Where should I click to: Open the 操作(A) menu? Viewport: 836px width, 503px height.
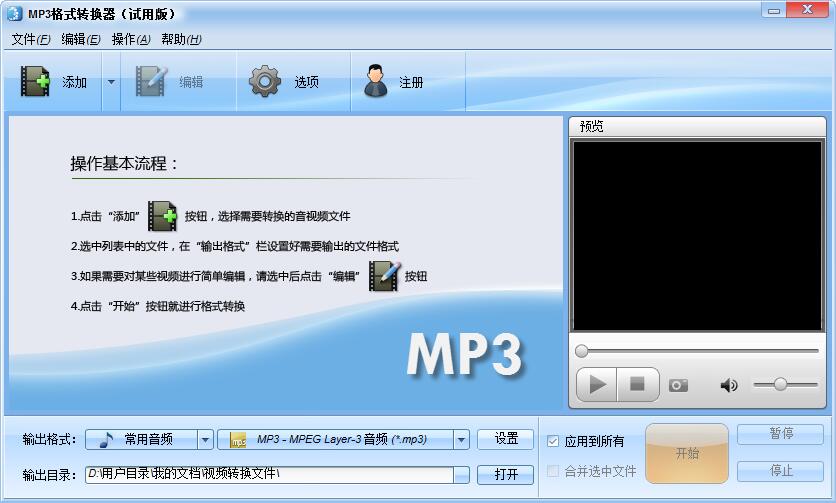[131, 39]
